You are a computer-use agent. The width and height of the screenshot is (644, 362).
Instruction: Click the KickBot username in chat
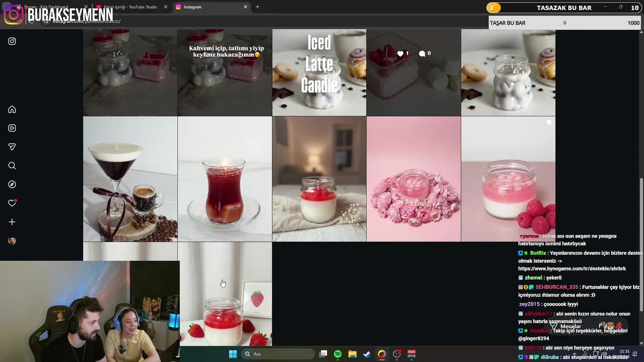click(539, 331)
